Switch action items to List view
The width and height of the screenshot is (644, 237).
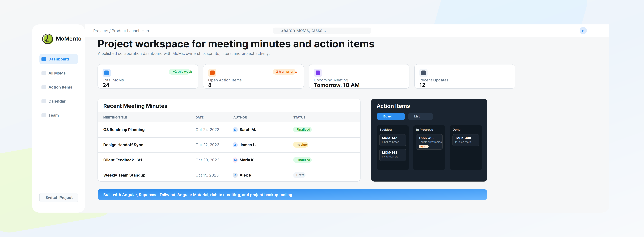tap(420, 116)
